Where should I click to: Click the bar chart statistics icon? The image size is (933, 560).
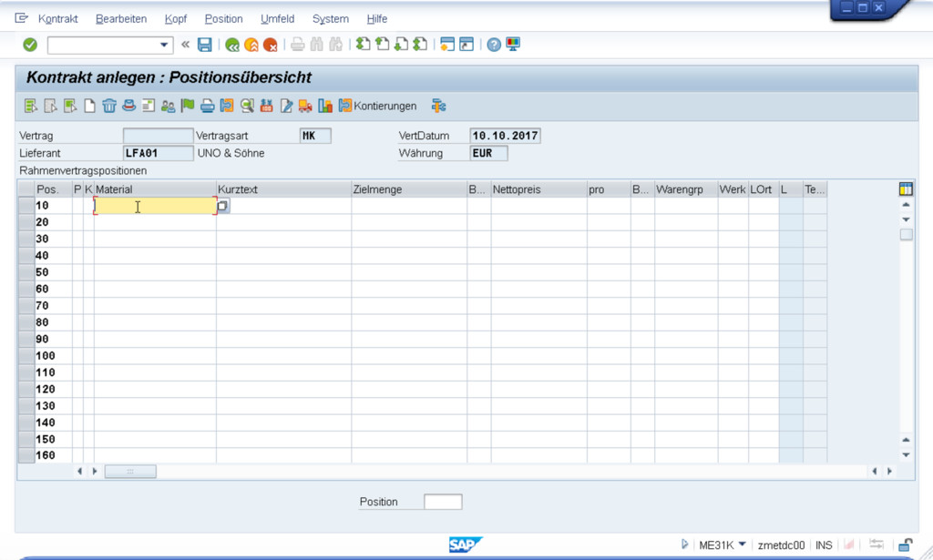325,106
